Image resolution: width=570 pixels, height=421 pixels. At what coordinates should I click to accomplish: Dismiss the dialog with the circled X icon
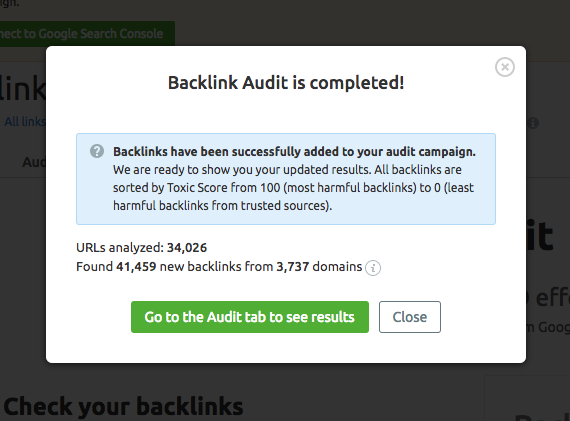505,67
